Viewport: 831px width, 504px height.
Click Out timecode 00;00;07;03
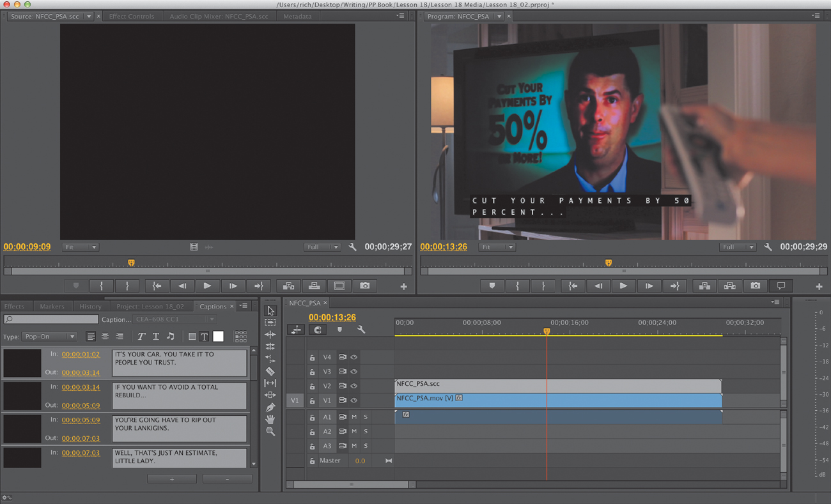coord(81,438)
